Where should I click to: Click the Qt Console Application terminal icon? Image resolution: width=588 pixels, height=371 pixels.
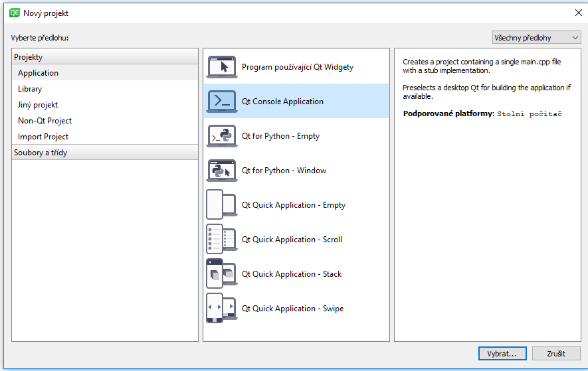tap(222, 102)
